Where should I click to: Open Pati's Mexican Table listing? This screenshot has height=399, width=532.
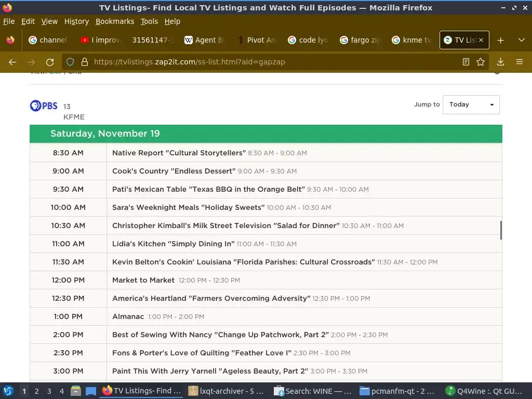[208, 189]
